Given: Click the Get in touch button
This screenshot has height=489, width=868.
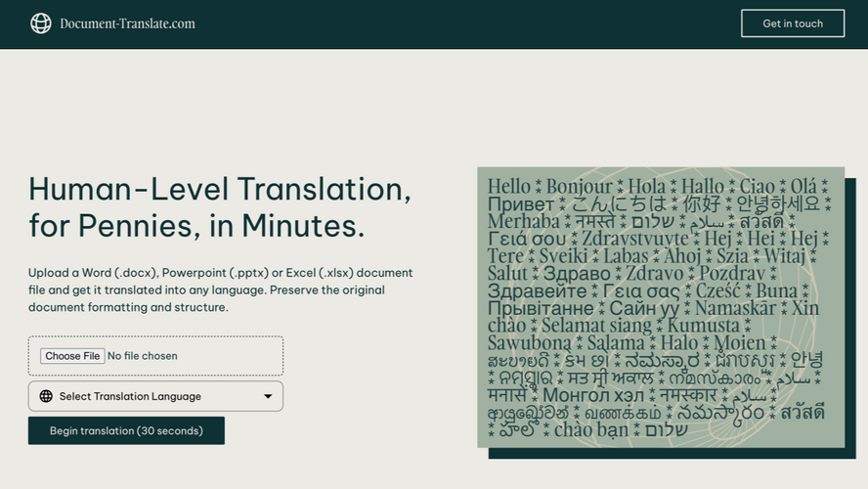Looking at the screenshot, I should (x=793, y=23).
